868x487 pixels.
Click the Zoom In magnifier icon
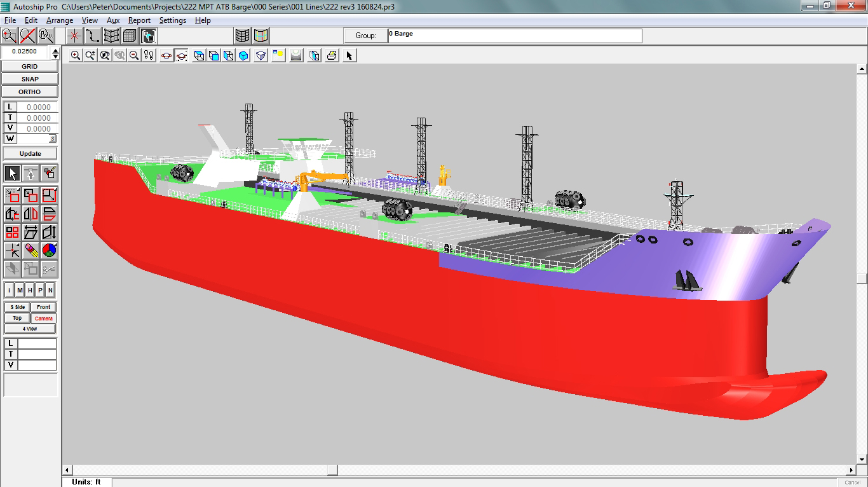[76, 56]
